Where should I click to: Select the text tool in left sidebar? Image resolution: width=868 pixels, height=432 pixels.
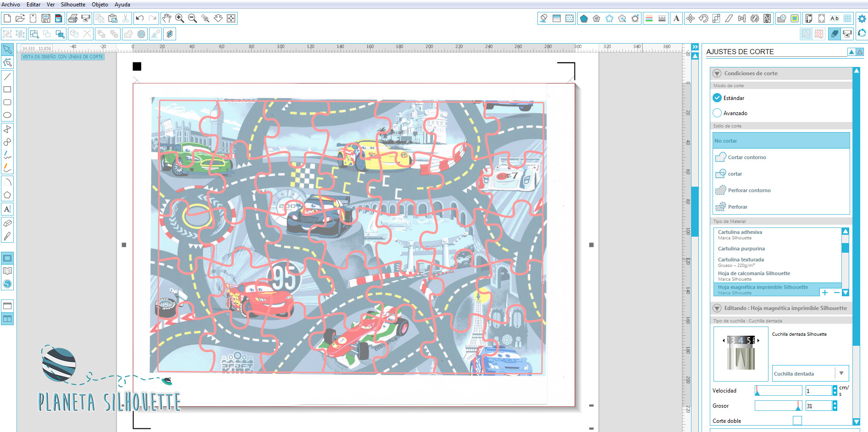point(7,209)
